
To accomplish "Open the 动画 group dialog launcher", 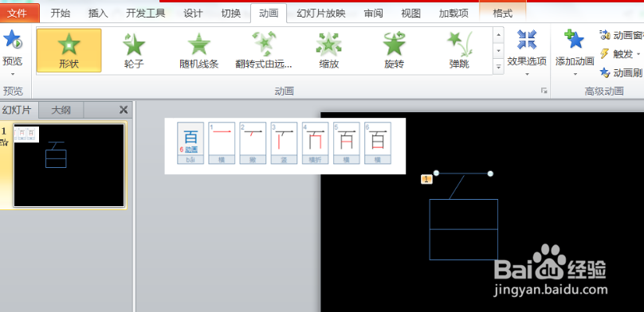I will [544, 91].
